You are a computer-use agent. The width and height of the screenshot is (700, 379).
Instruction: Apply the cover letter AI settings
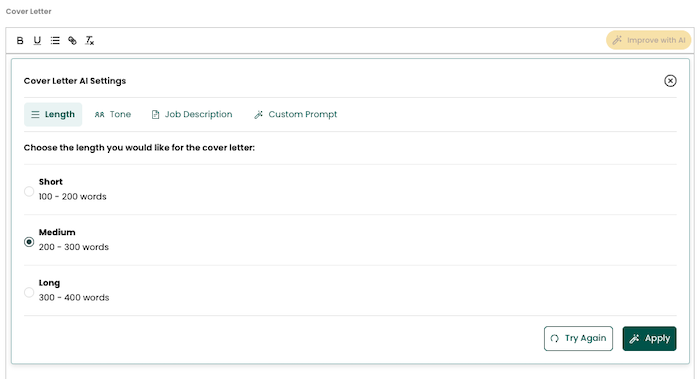pos(650,338)
